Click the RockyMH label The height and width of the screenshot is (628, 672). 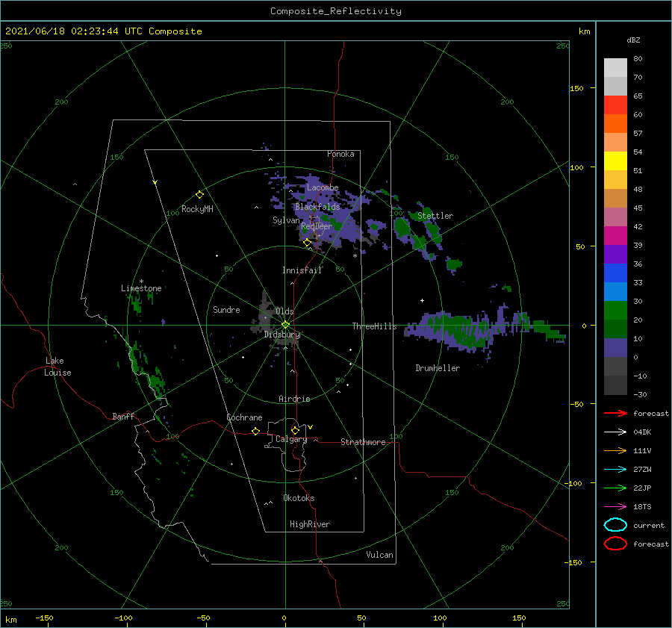(x=197, y=209)
